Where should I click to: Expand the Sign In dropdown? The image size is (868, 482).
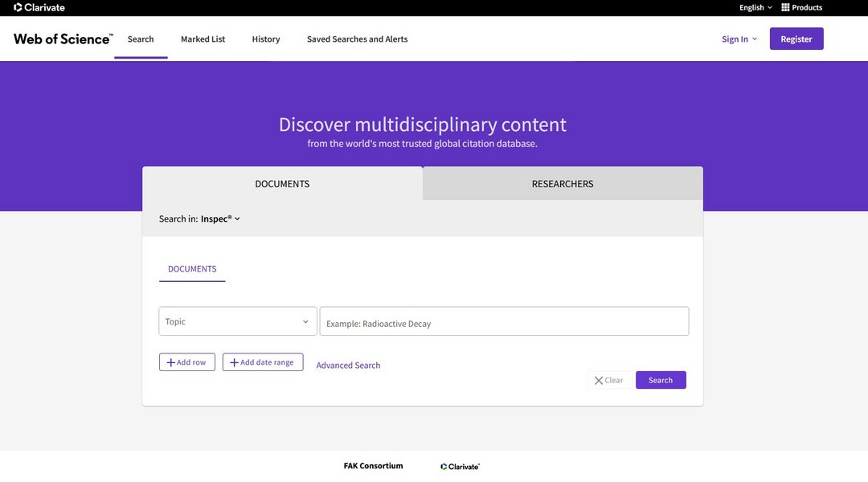739,39
